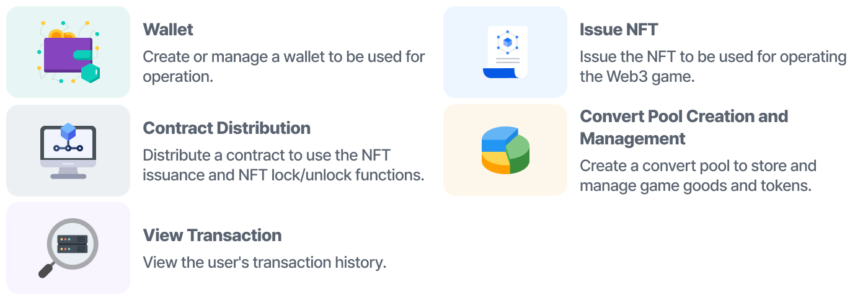Click the 'Distribute a contract' description text
Screen dimensions: 868x300
[x=283, y=165]
